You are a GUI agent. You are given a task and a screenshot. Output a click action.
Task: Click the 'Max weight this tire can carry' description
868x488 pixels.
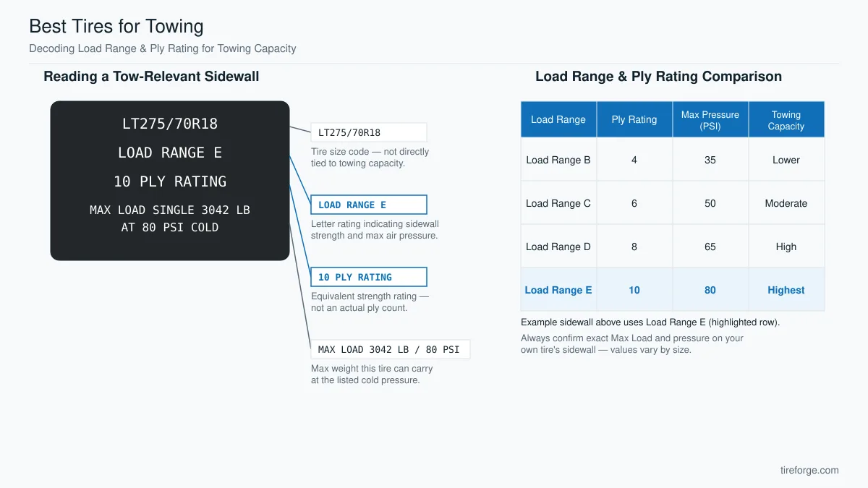372,374
